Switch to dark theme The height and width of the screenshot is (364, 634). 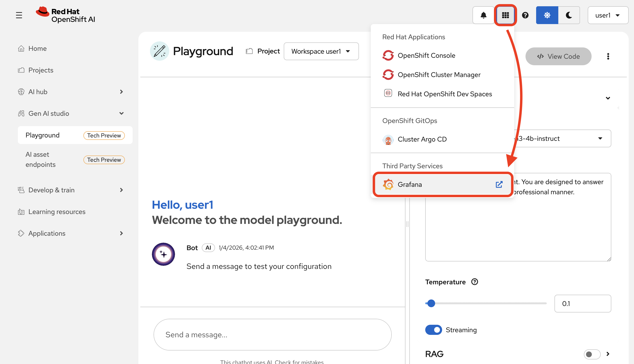click(x=569, y=15)
